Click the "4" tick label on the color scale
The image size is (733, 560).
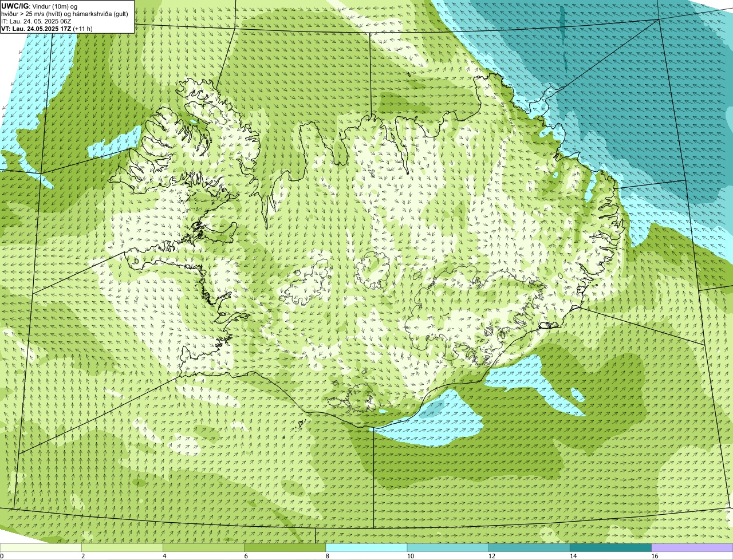164,556
